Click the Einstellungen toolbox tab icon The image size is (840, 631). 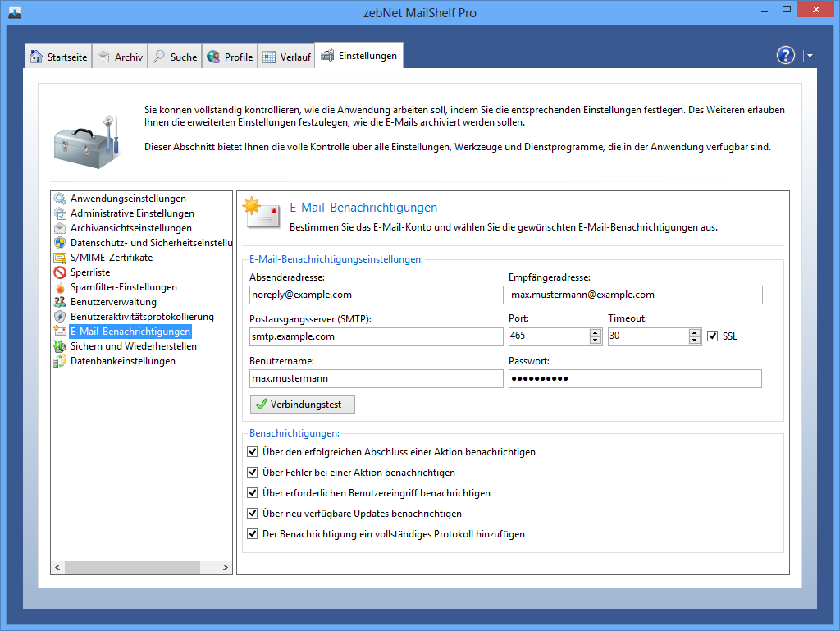click(327, 55)
